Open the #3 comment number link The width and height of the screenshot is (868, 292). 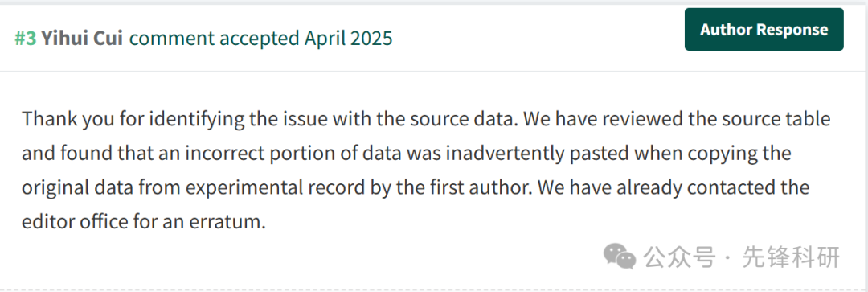pos(26,39)
